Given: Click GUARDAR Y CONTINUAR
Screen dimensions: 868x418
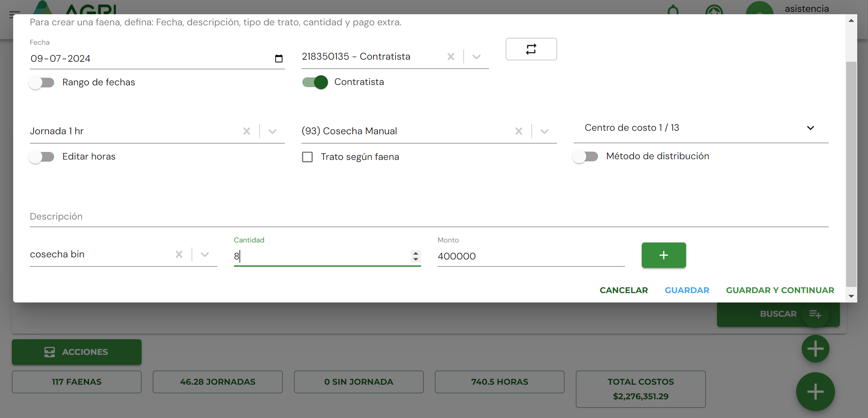Looking at the screenshot, I should click(x=780, y=290).
